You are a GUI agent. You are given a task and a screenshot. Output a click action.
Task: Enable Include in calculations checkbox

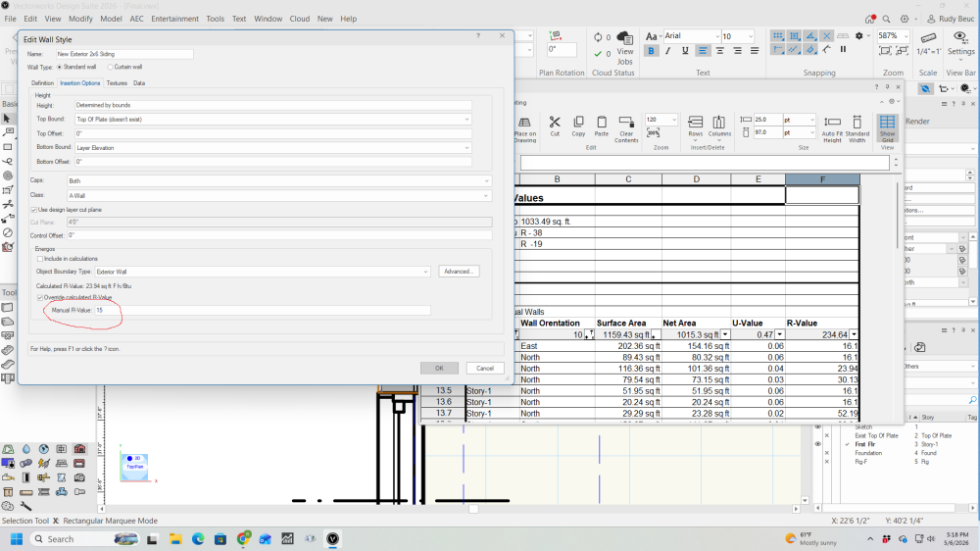click(40, 258)
